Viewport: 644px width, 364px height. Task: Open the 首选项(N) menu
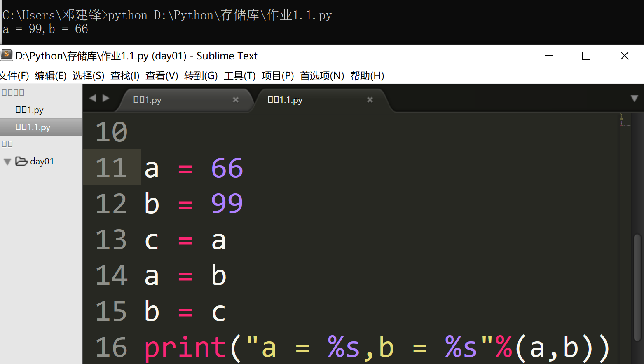[x=322, y=76]
